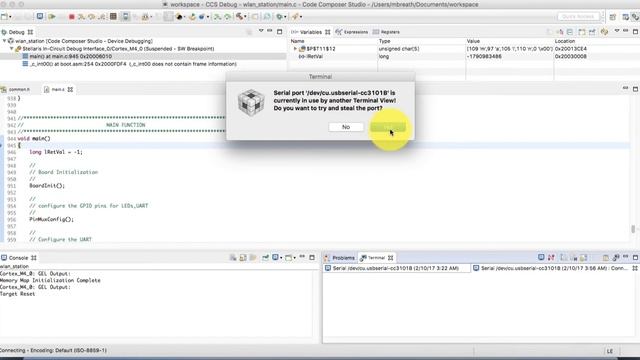Open the common.h editor tab
This screenshot has height=360, width=640.
(16, 89)
